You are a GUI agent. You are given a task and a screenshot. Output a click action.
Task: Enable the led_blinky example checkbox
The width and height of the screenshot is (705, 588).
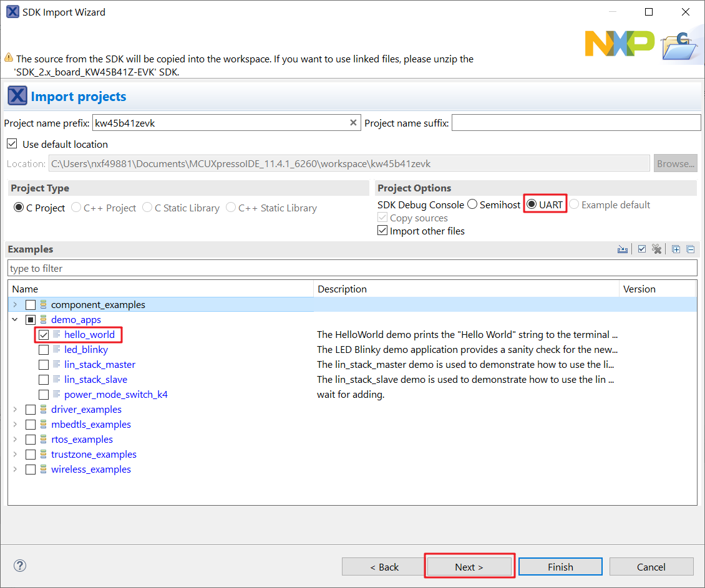pyautogui.click(x=44, y=350)
